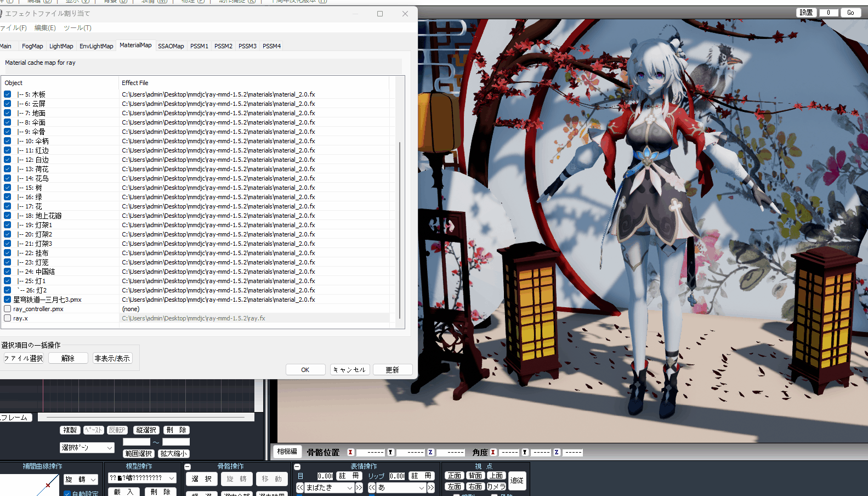The image size is (868, 496).
Task: Click the キャンセル button
Action: [x=350, y=370]
